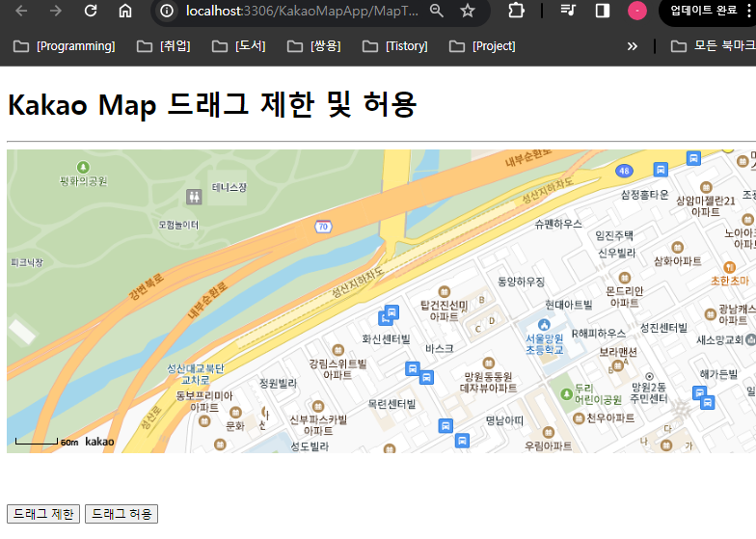Click the route 70 highway shield

point(323,227)
